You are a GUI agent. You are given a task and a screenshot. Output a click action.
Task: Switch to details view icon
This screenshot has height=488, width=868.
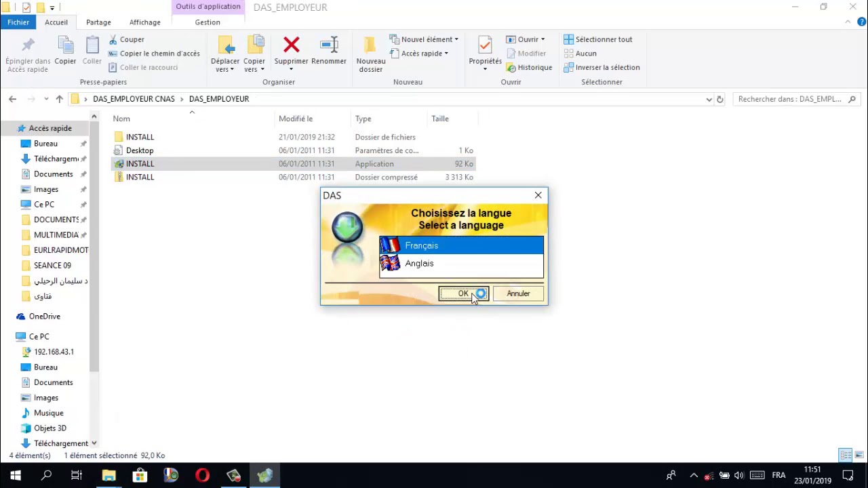pos(846,455)
